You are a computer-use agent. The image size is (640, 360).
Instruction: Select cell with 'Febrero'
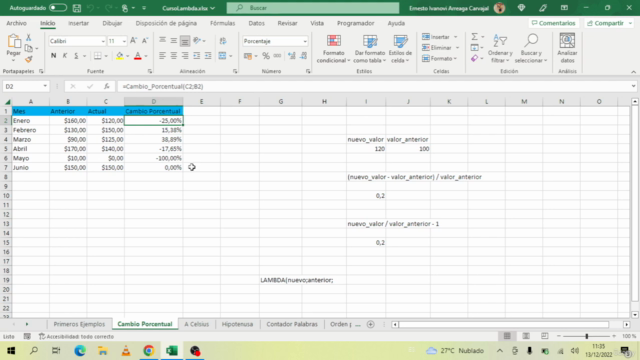(x=31, y=130)
